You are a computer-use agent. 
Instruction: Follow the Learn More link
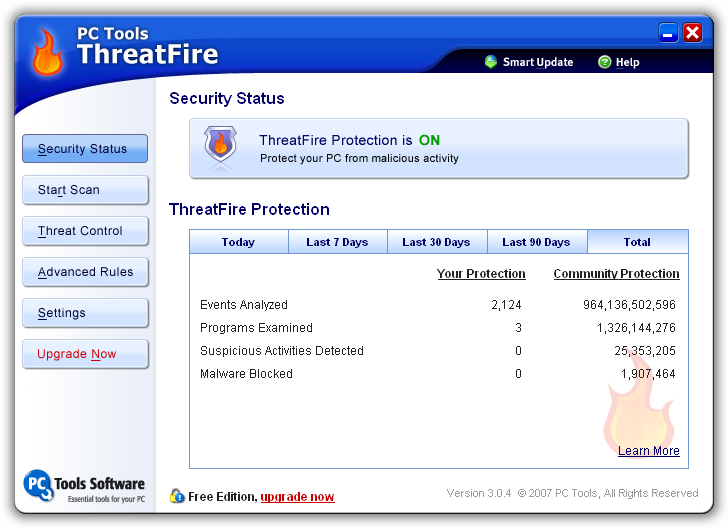tap(648, 451)
